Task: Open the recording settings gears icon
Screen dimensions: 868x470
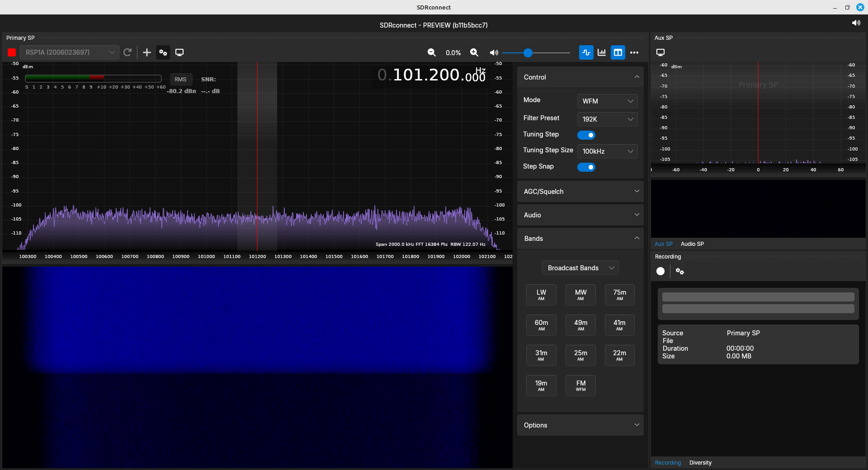Action: click(679, 271)
